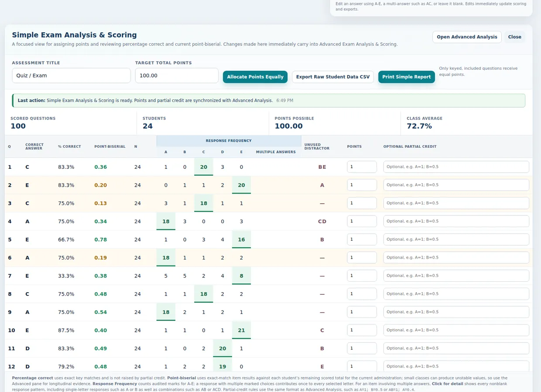The height and width of the screenshot is (392, 541).
Task: Enter partial credit for question 8
Action: pyautogui.click(x=456, y=294)
